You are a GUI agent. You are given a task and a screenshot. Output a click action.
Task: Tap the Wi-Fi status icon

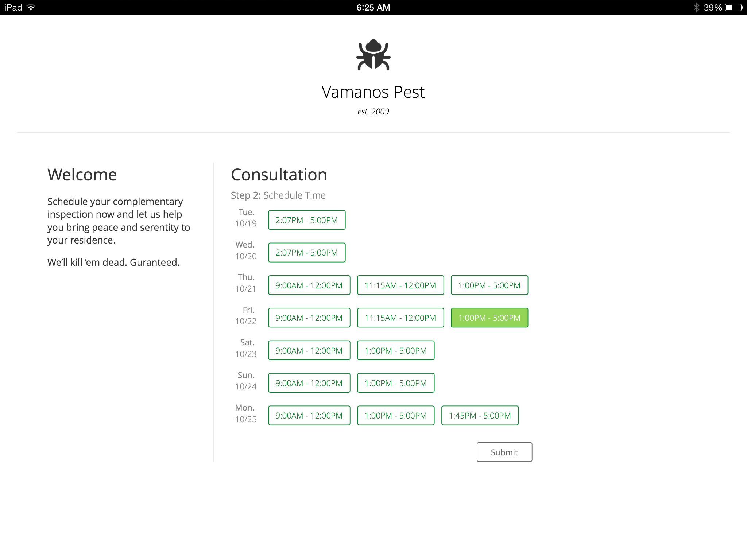[x=31, y=7]
